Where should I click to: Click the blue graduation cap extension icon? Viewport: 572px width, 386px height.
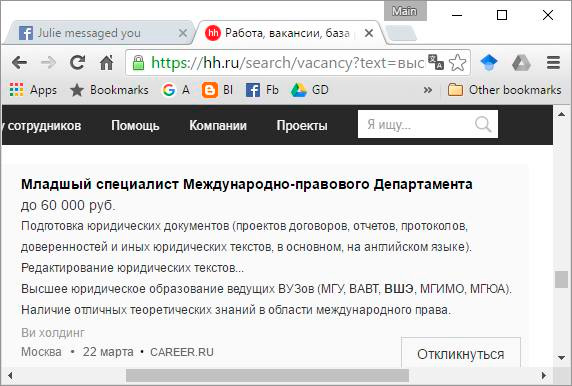pos(489,63)
